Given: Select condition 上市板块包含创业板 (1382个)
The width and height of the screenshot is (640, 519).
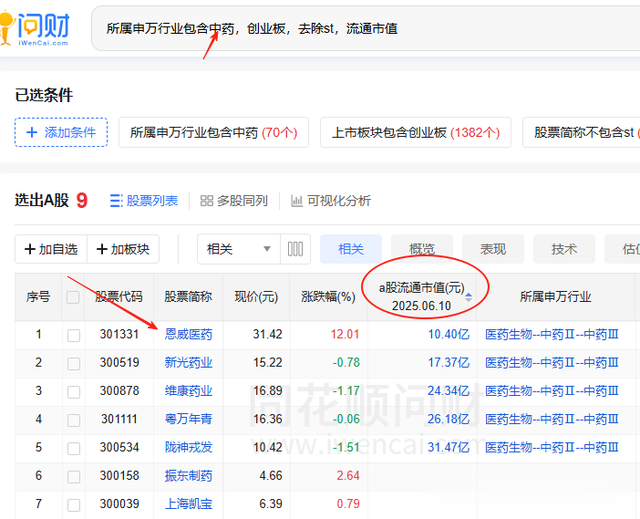Looking at the screenshot, I should [416, 132].
